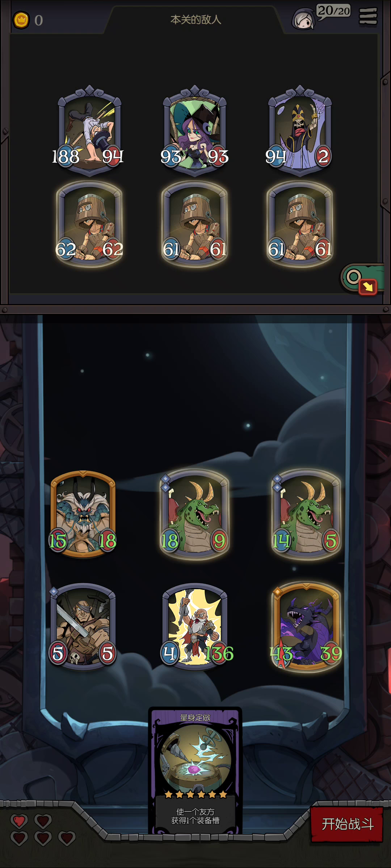Select the skeleton priest enemy card 94/2
The width and height of the screenshot is (391, 868).
tap(300, 131)
